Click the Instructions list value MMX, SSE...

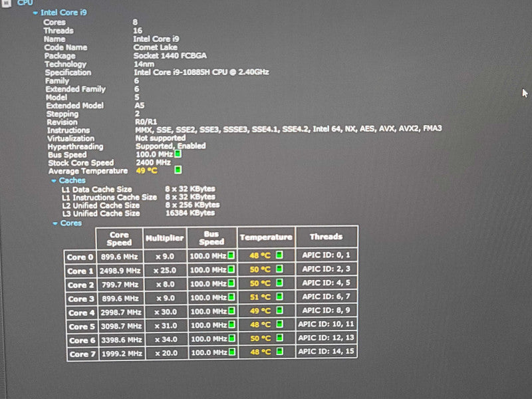click(289, 129)
